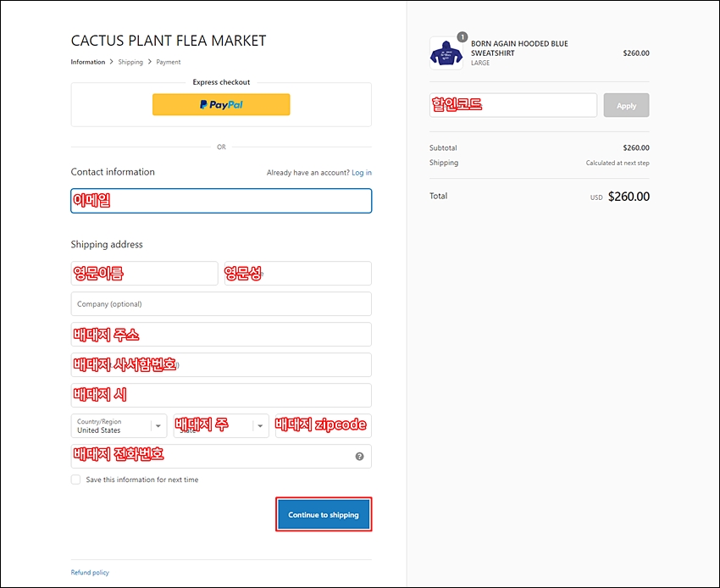Click the BORN AGAIN HOODED BLUE SWEATSHIRT text
This screenshot has width=720, height=588.
pyautogui.click(x=519, y=48)
